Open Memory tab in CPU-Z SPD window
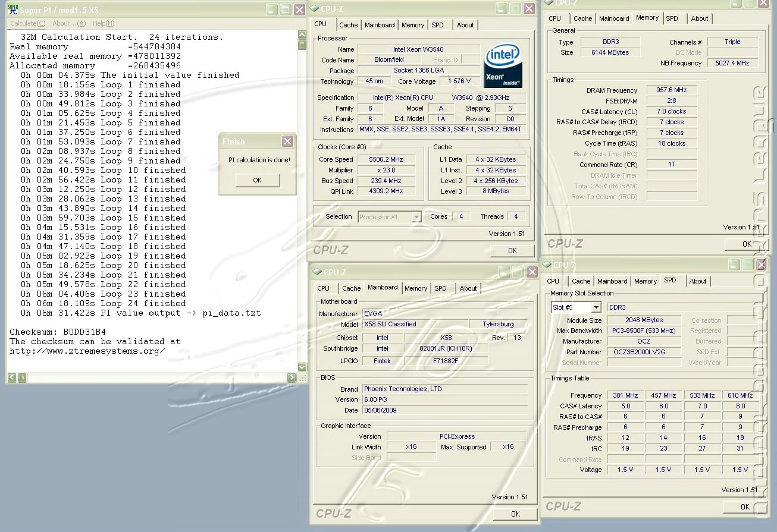The height and width of the screenshot is (532, 777). [x=646, y=281]
